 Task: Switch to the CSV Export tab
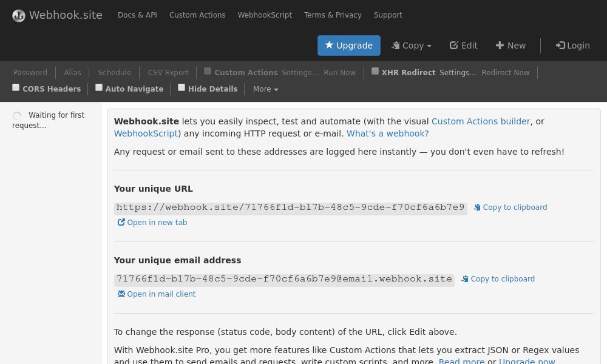(168, 73)
